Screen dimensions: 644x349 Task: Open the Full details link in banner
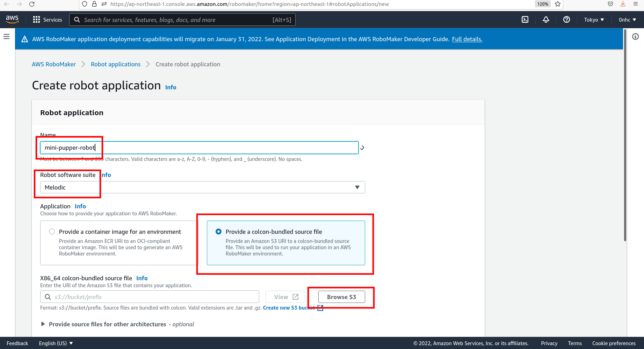[x=467, y=39]
